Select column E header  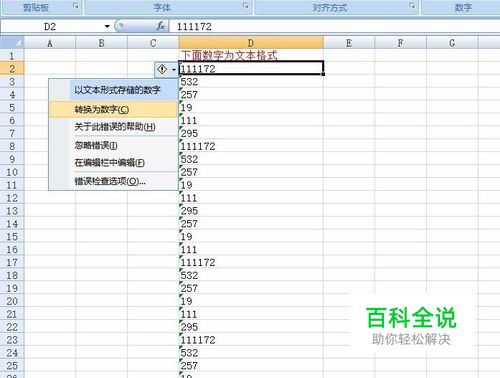click(x=349, y=43)
